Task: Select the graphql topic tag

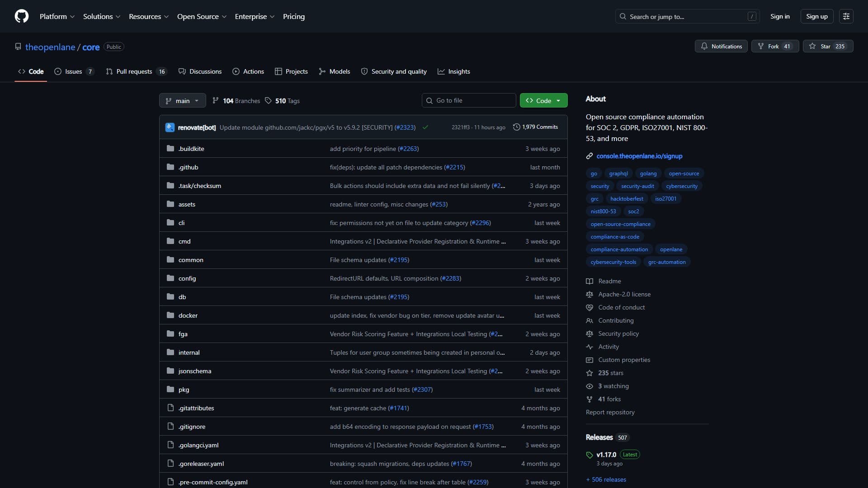Action: tap(618, 174)
